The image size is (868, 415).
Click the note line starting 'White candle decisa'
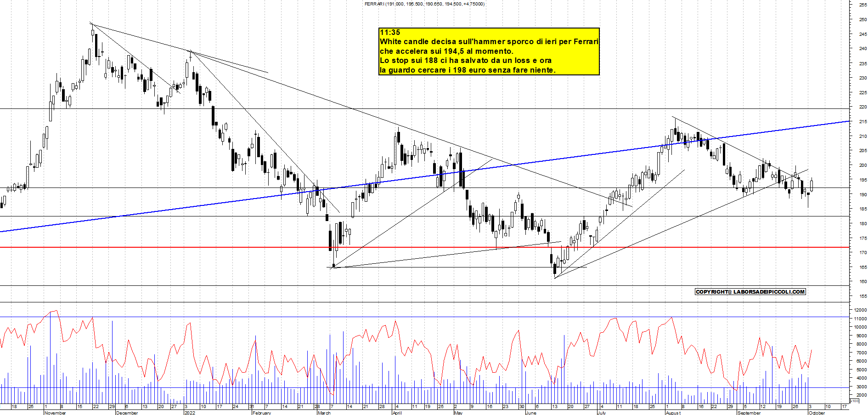tap(489, 41)
